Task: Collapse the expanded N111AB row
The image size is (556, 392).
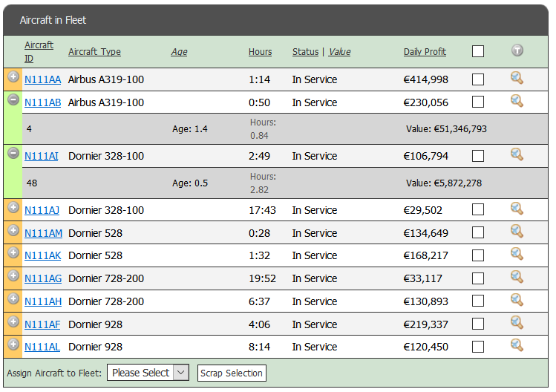Action: click(x=13, y=99)
